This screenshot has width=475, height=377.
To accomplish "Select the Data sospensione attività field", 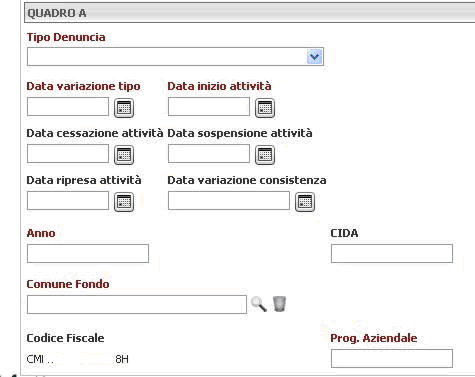I will pyautogui.click(x=209, y=154).
